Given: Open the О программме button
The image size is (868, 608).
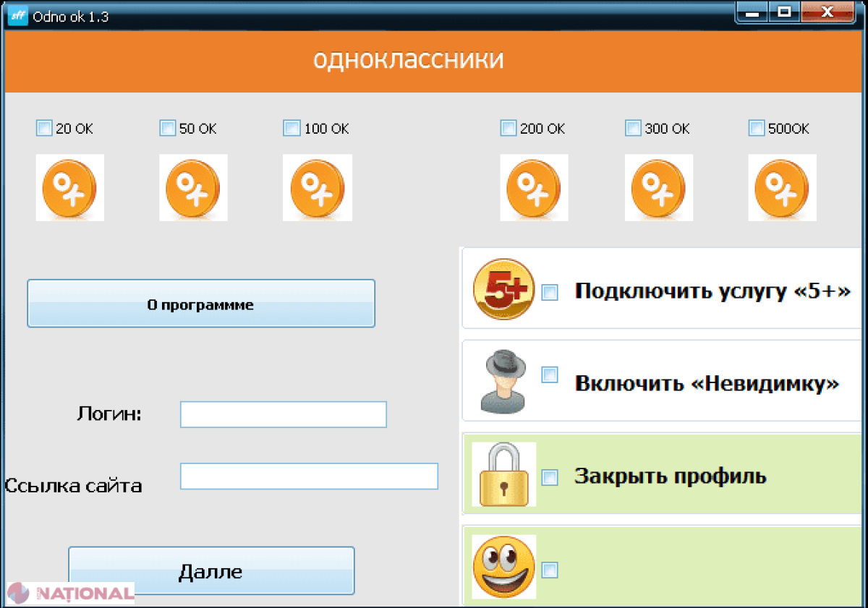Looking at the screenshot, I should pos(201,304).
